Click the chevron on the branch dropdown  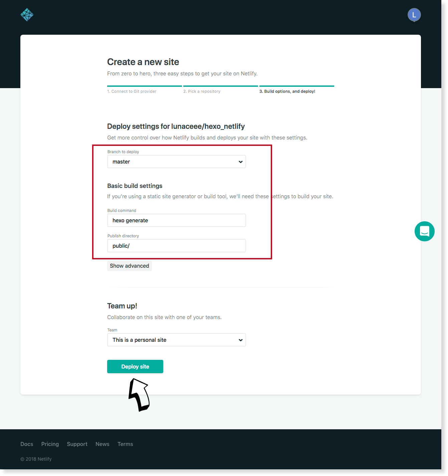point(240,162)
